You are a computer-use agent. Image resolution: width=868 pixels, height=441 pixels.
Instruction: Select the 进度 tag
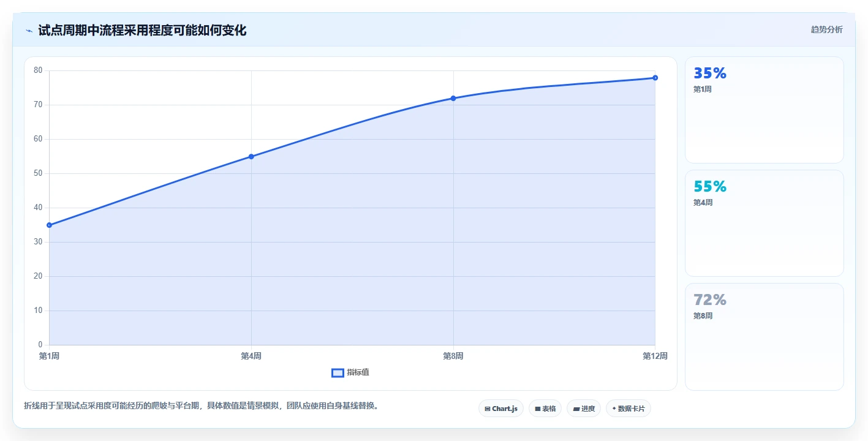click(x=583, y=409)
